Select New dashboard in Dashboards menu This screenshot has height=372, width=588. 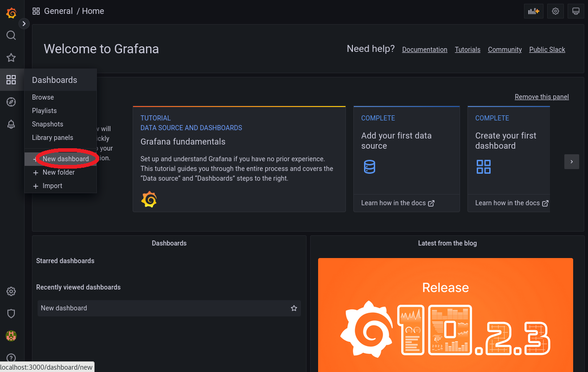[65, 159]
